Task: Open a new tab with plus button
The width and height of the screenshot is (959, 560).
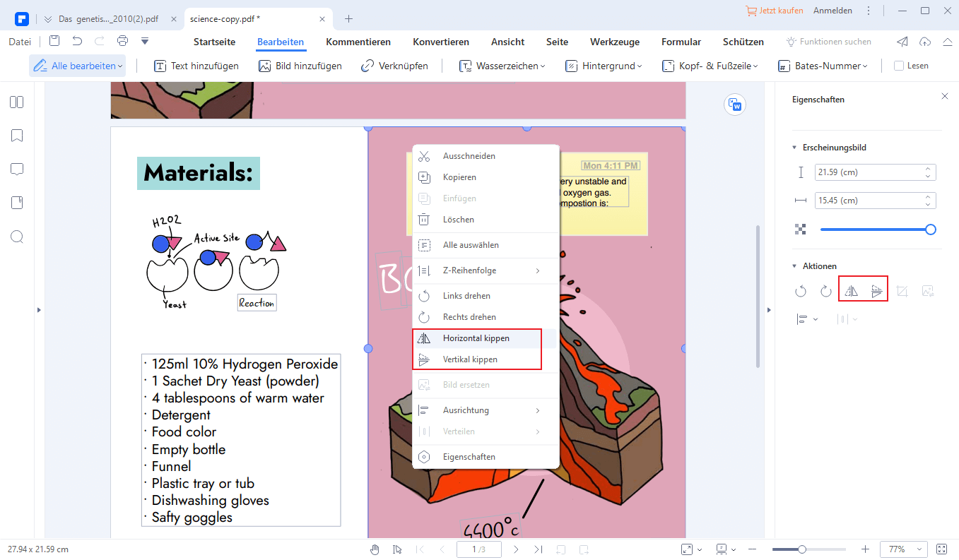Action: click(348, 19)
